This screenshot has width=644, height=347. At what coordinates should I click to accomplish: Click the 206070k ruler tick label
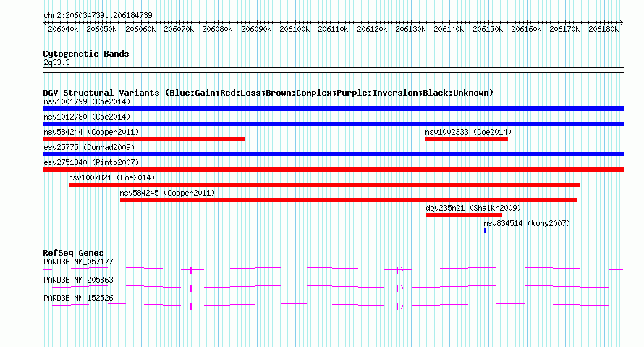coord(179,29)
